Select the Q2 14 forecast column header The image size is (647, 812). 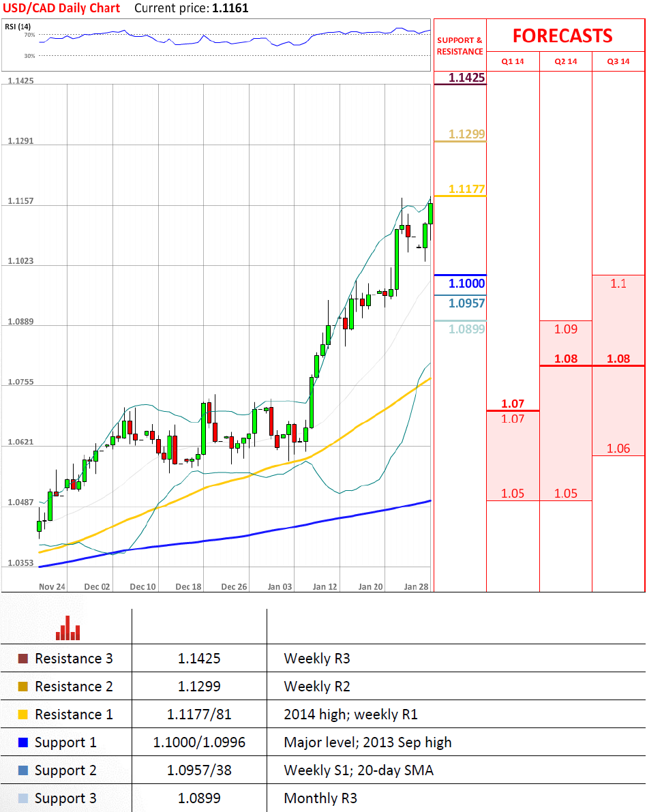(565, 61)
